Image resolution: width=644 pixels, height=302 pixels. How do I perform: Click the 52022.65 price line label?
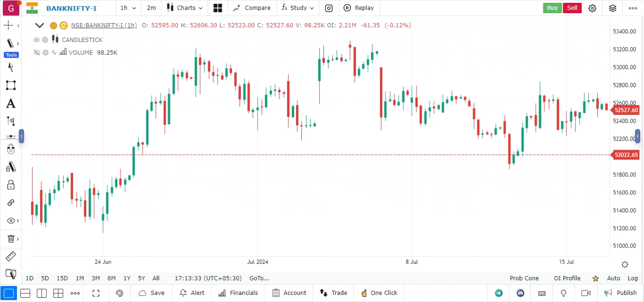(626, 155)
